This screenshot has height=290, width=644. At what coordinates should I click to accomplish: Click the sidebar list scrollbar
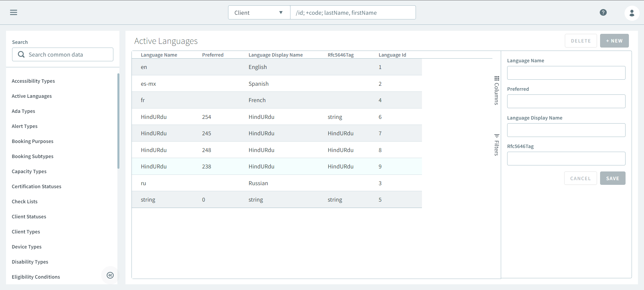[x=118, y=121]
